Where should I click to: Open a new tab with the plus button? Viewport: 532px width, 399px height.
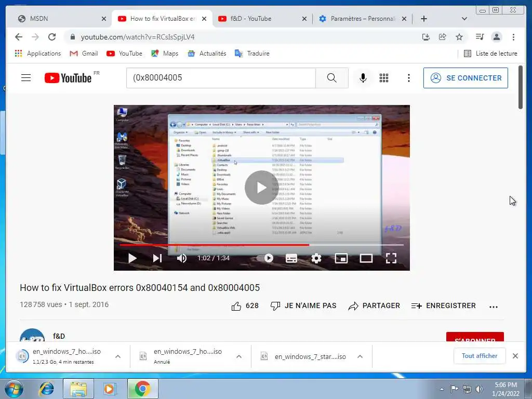pos(424,19)
